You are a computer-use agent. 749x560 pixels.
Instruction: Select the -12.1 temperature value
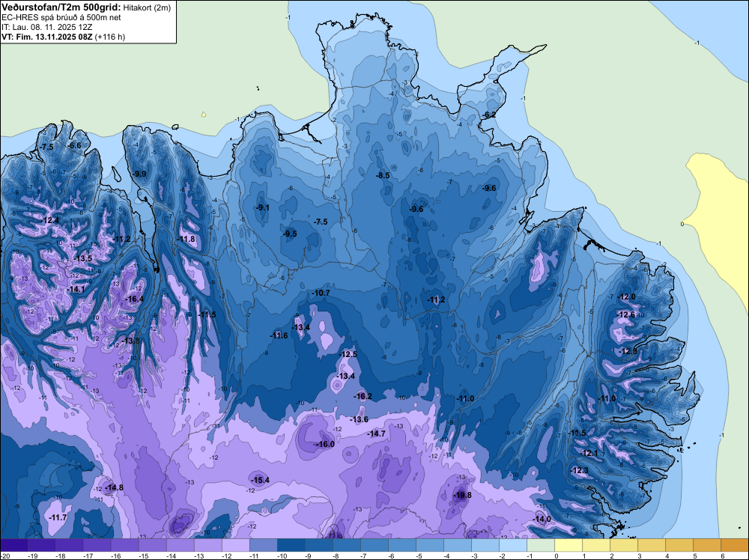589,453
